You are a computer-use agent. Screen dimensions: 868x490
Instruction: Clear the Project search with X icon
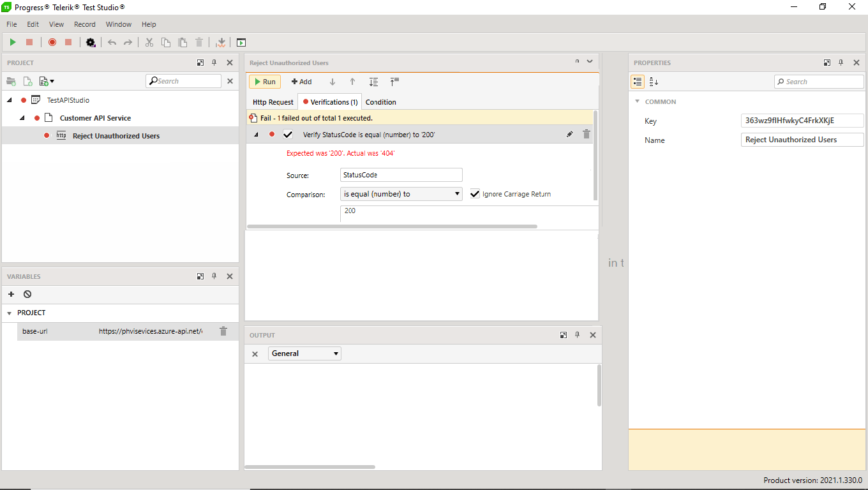[x=230, y=81]
